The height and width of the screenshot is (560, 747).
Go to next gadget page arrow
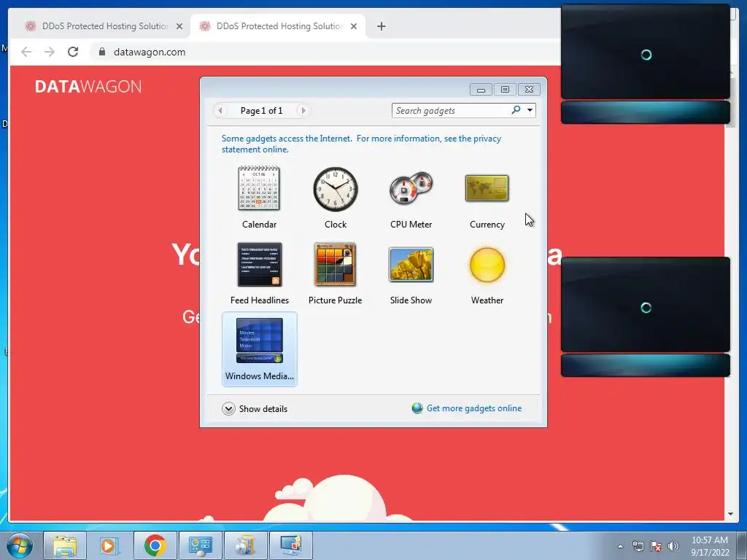(303, 111)
